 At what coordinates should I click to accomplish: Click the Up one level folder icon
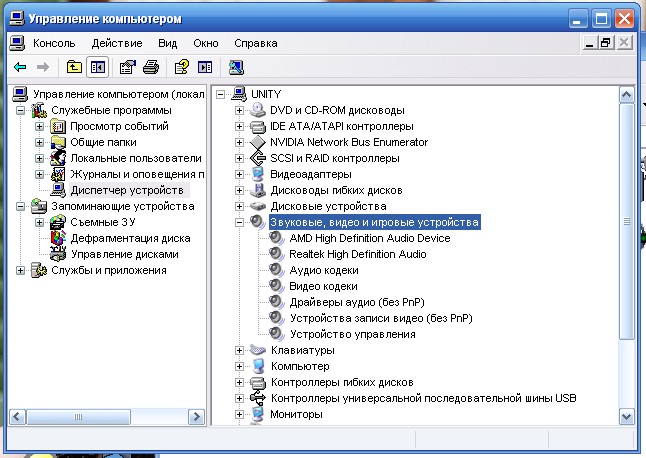(74, 67)
